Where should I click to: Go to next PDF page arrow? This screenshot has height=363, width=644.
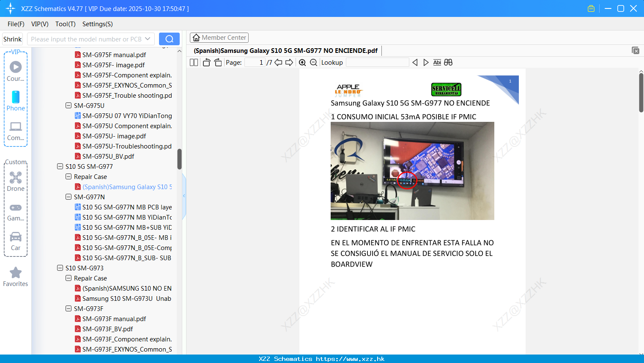[289, 62]
